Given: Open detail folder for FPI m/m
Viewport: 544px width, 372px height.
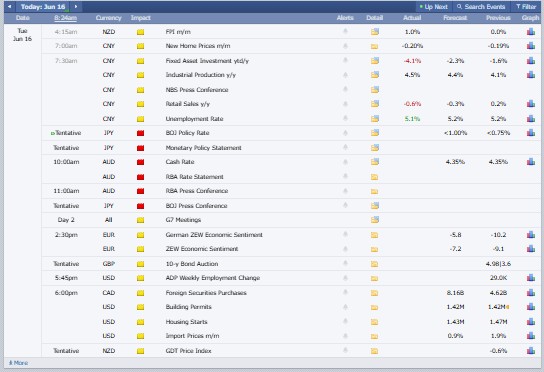Looking at the screenshot, I should (374, 32).
